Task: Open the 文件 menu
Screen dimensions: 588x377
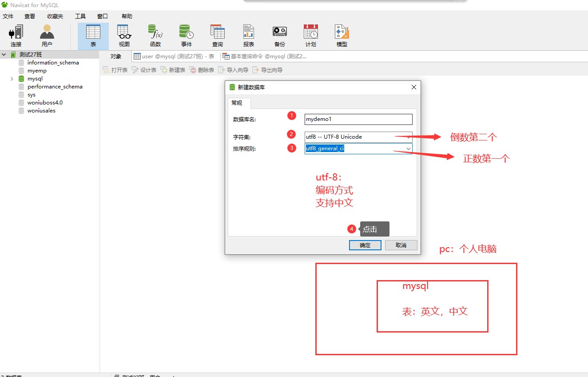Action: point(8,16)
